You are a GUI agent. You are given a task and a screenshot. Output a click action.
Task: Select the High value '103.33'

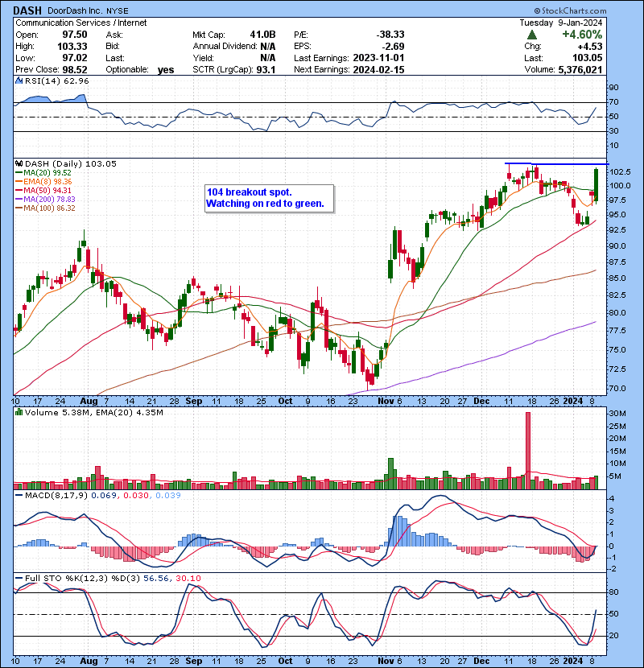coord(72,46)
